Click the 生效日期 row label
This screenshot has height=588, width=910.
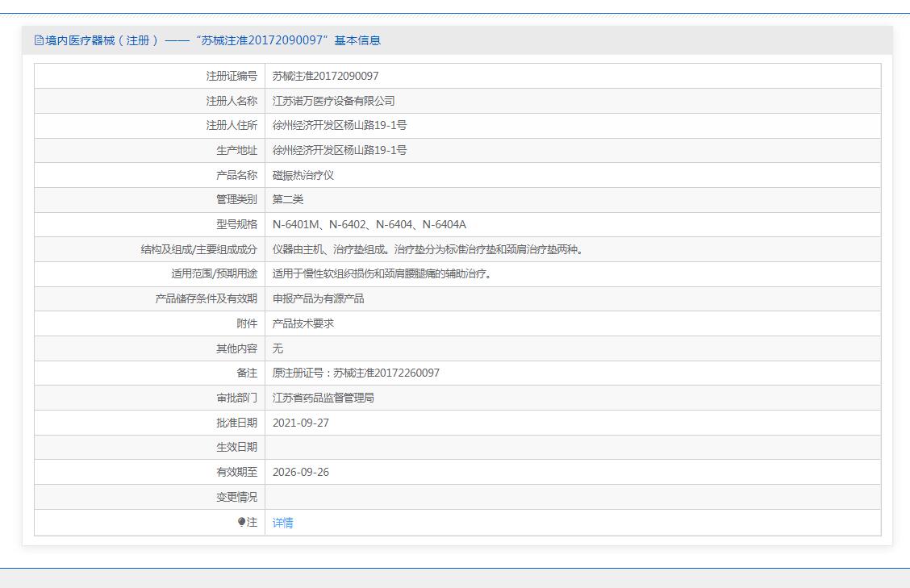click(237, 448)
